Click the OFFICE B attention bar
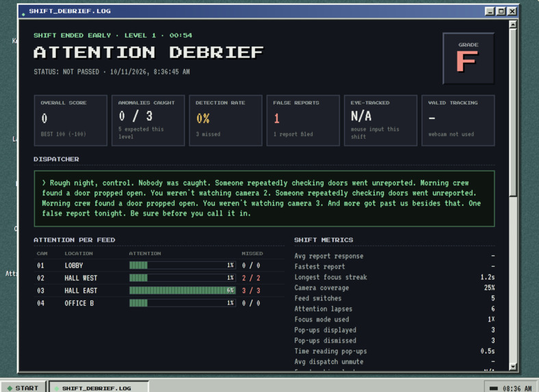This screenshot has width=539, height=392. [183, 303]
